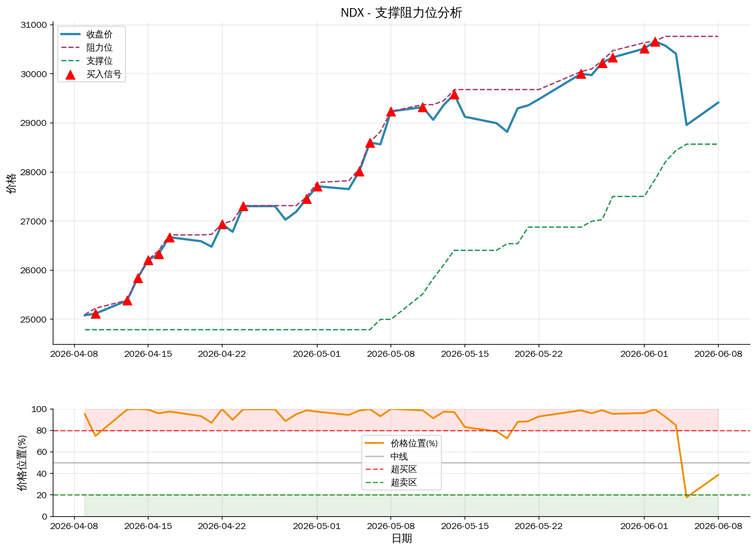Click the 30000 y-axis tick label

point(34,74)
